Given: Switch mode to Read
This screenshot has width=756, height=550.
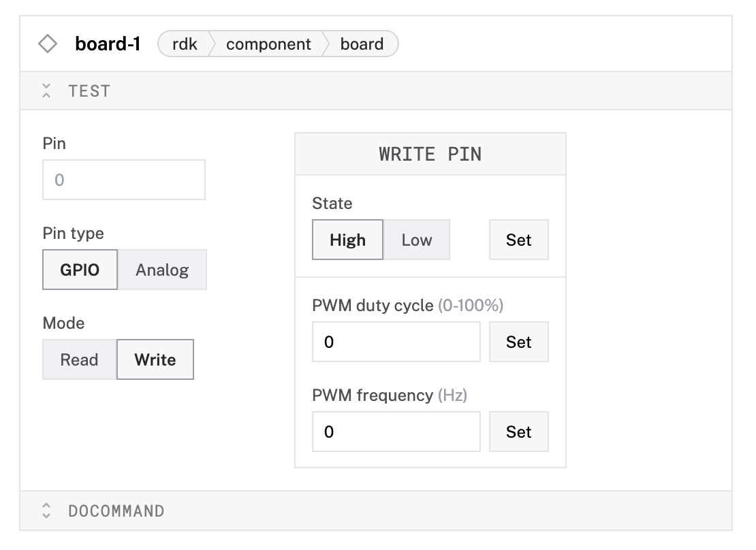Looking at the screenshot, I should click(x=79, y=359).
